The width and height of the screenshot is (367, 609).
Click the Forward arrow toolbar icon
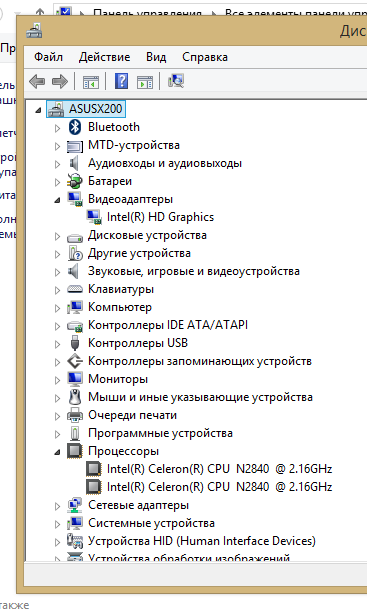tap(60, 82)
